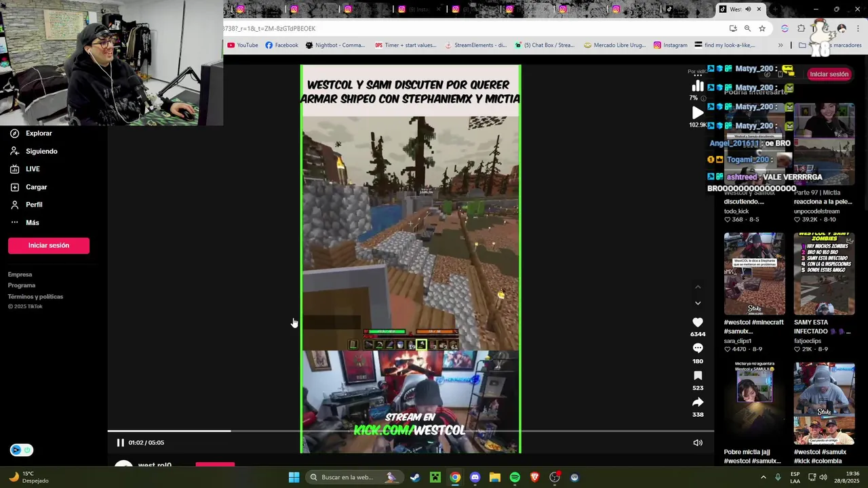This screenshot has height=488, width=868.
Task: Open Instagram bookmark in bookmarks bar
Action: (x=671, y=45)
